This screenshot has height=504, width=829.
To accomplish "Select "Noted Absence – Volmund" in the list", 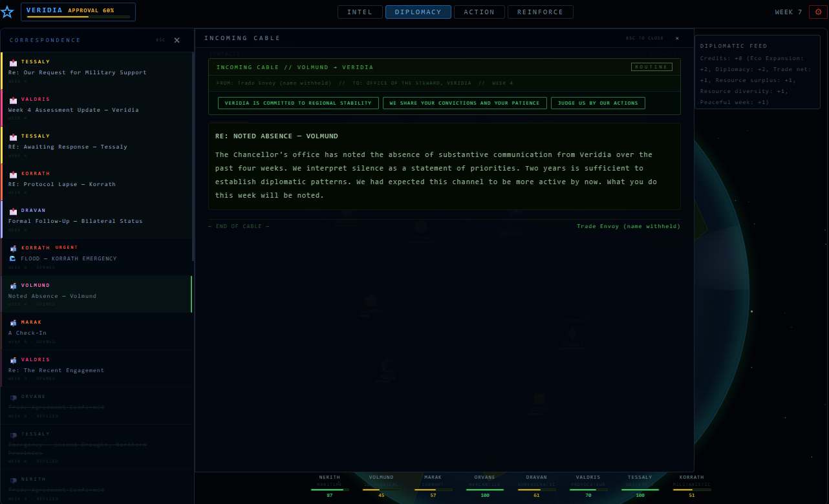I will [x=97, y=294].
